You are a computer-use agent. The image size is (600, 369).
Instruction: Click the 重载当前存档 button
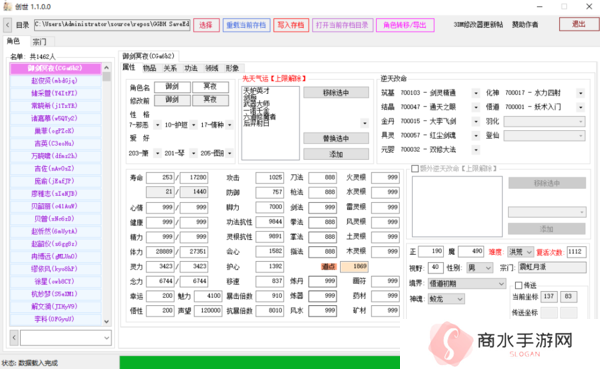click(246, 25)
